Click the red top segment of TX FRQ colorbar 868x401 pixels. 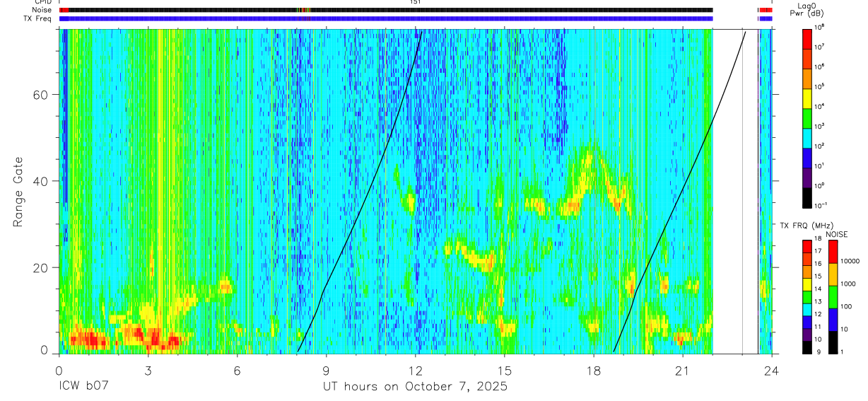807,245
